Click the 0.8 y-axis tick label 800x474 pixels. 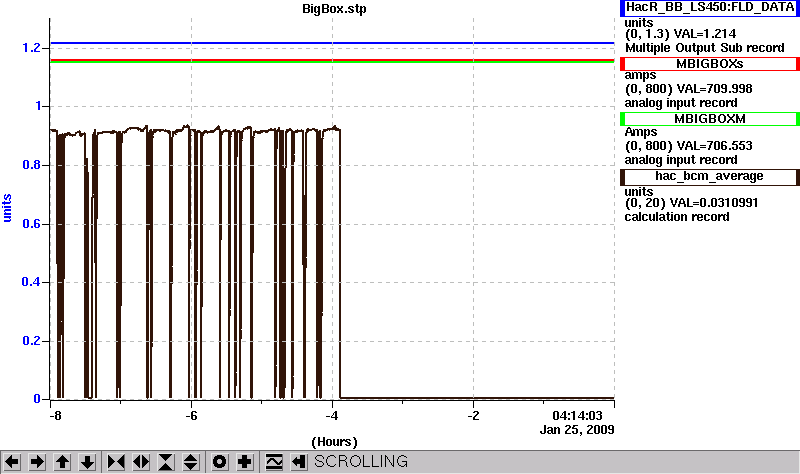click(x=32, y=165)
